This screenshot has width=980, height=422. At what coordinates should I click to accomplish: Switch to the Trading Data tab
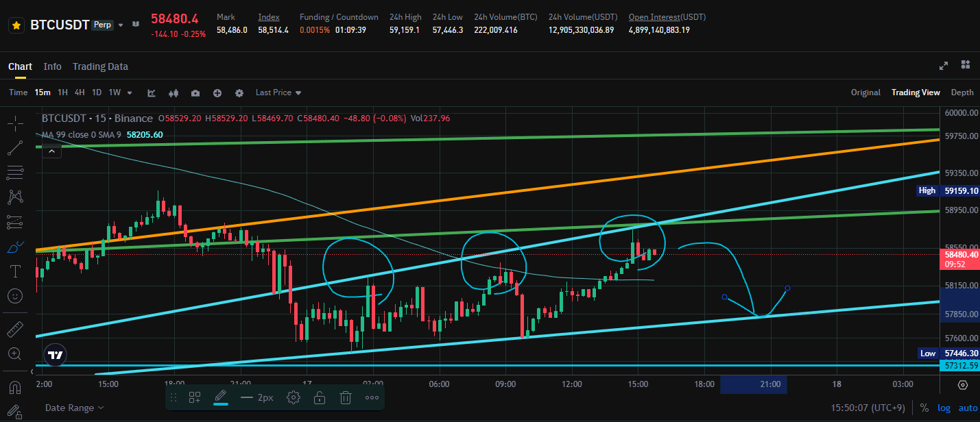100,66
